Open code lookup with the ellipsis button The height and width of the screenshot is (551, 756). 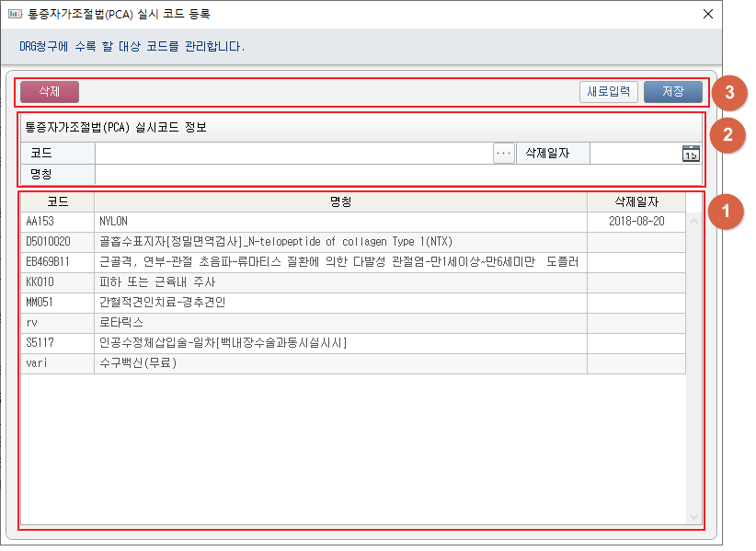pos(503,154)
